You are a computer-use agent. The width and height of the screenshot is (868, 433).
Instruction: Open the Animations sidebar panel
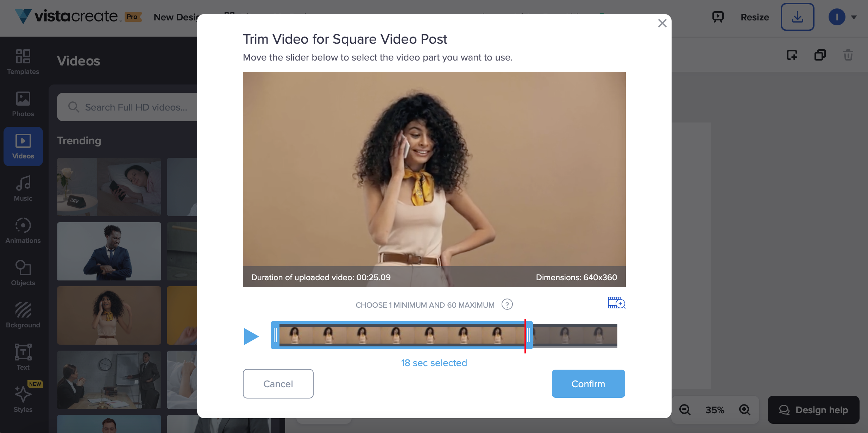pos(23,231)
